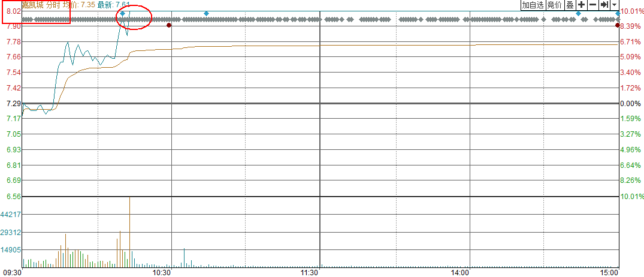This screenshot has width=644, height=277.
Task: Click the blue diamond beside 10.01% label
Action: point(618,13)
